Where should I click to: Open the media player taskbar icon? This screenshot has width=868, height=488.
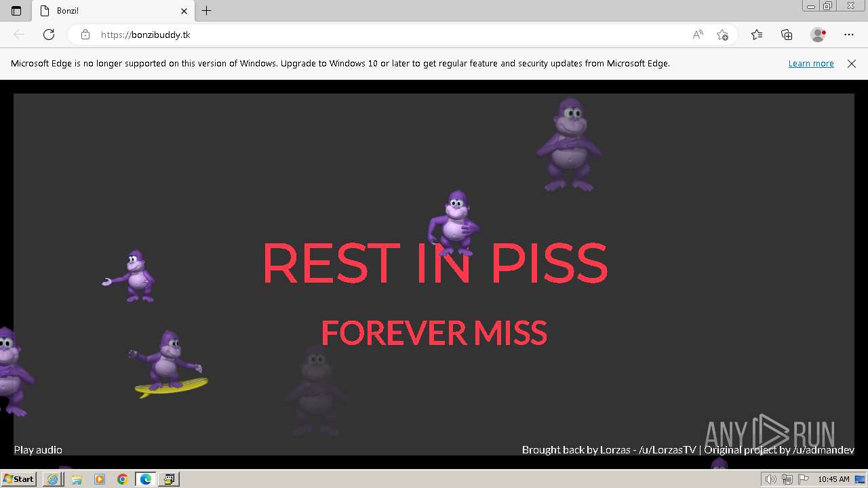(100, 479)
